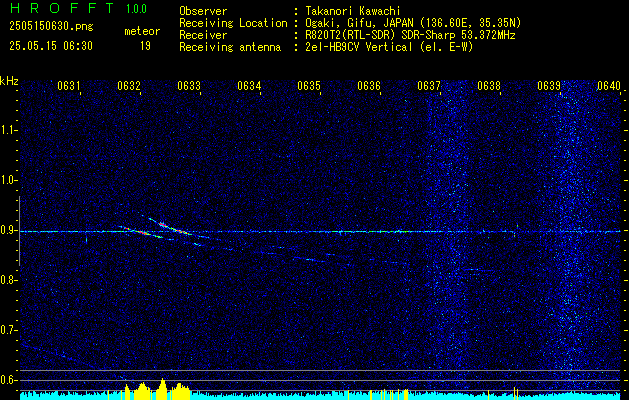Click the 0635 time marker
629x400 pixels.
(309, 86)
